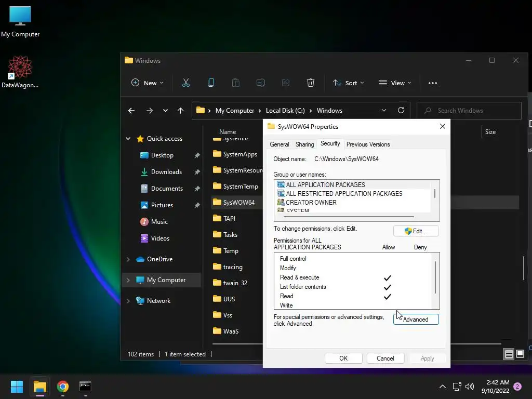
Task: Open the Windows Start menu
Action: [17, 387]
